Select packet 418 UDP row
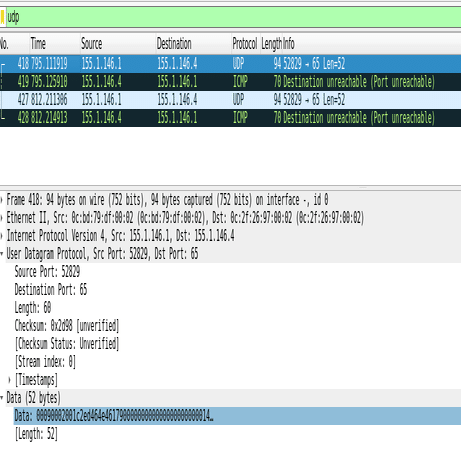461x461 pixels. pos(230,64)
